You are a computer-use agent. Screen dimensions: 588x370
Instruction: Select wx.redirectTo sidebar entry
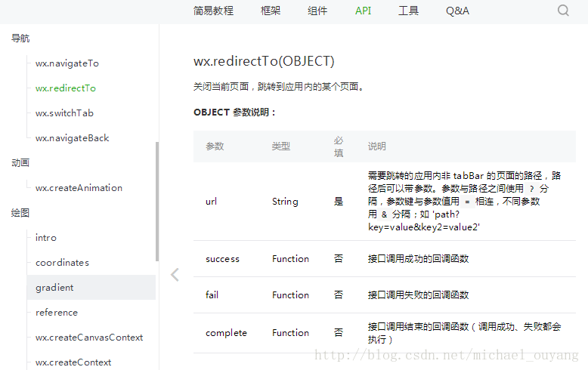pyautogui.click(x=66, y=88)
